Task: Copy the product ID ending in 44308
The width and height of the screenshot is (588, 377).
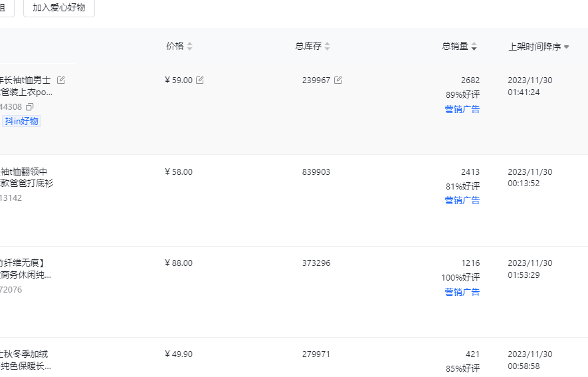Action: (x=30, y=107)
